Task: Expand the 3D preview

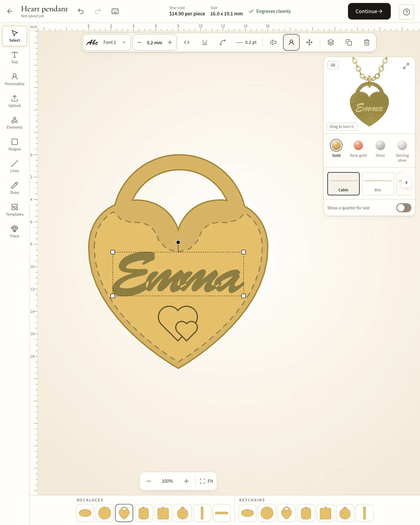Action: pyautogui.click(x=406, y=66)
